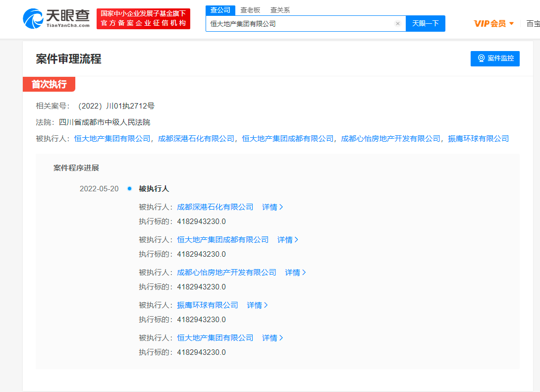Expand 详情 for 恒大地产集团有限公司 entry
This screenshot has width=540, height=392.
272,338
